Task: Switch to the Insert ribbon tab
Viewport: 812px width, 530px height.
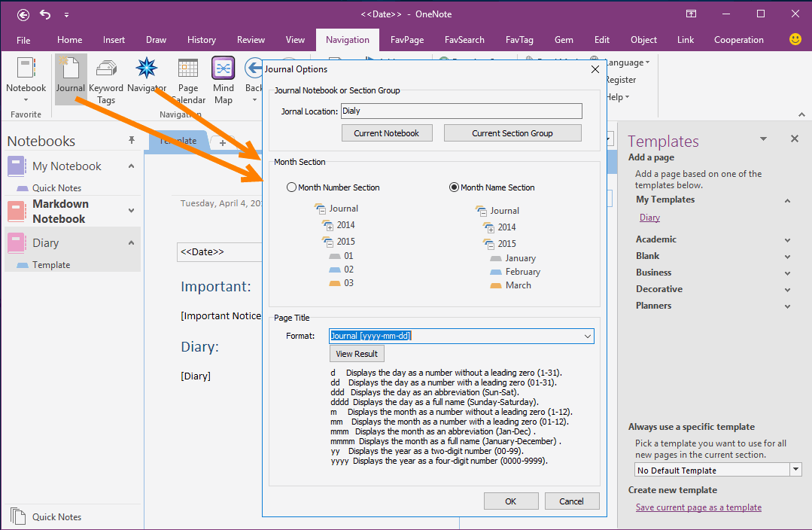Action: coord(114,40)
